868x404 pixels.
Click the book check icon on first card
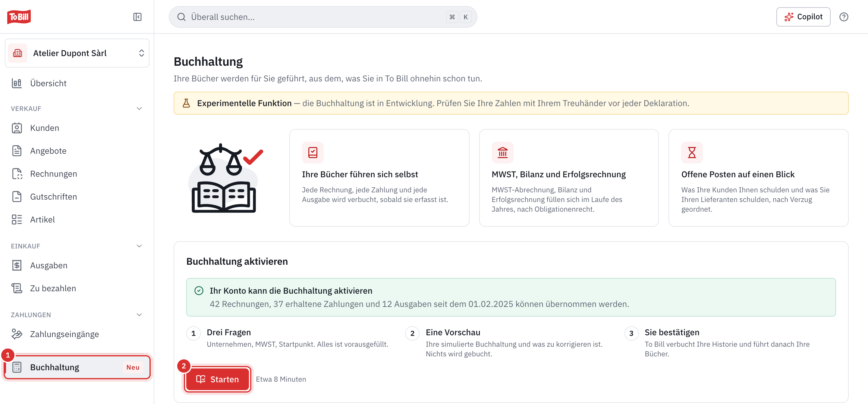[312, 152]
